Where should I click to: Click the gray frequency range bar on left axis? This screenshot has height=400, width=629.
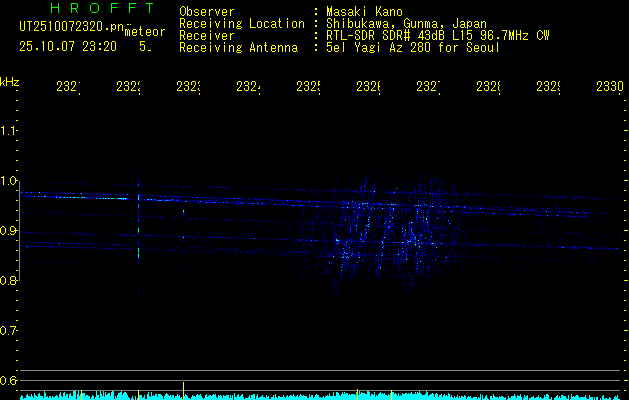click(20, 231)
